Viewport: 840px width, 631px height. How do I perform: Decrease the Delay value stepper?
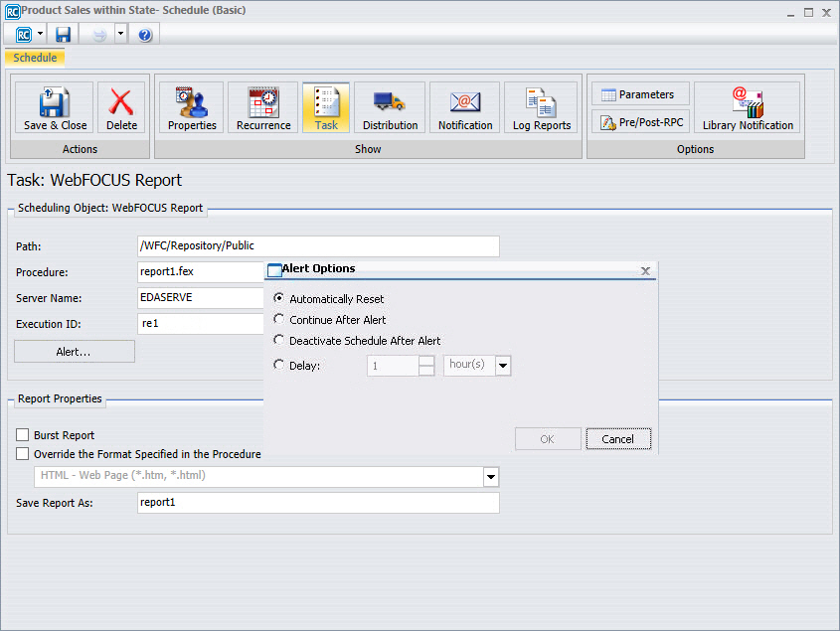coord(426,371)
